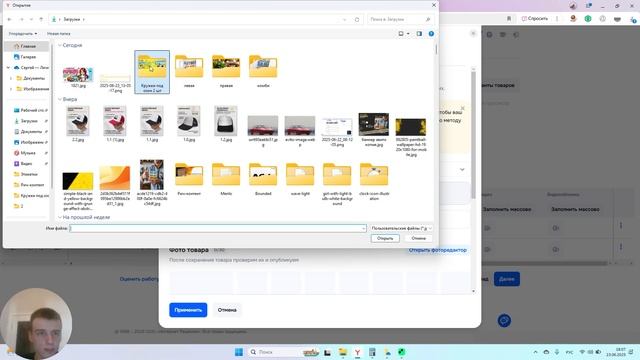The height and width of the screenshot is (360, 640).
Task: Collapse the Вчера group
Action: coord(60,99)
